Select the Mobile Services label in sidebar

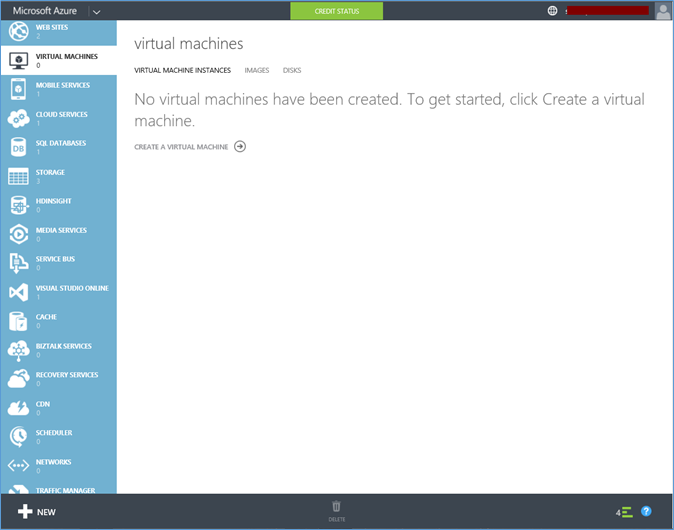[x=63, y=85]
